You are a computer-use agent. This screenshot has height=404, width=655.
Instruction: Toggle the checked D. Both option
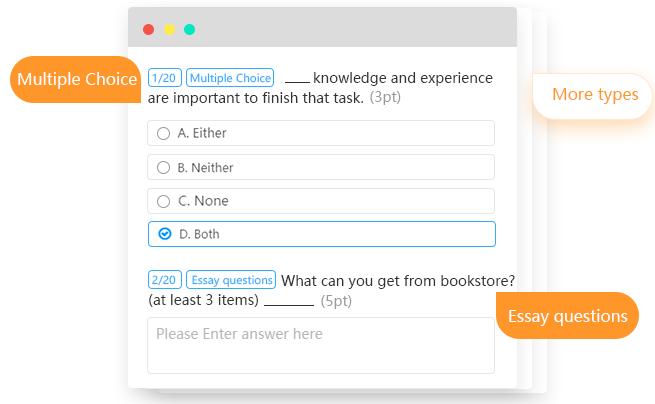click(x=165, y=234)
